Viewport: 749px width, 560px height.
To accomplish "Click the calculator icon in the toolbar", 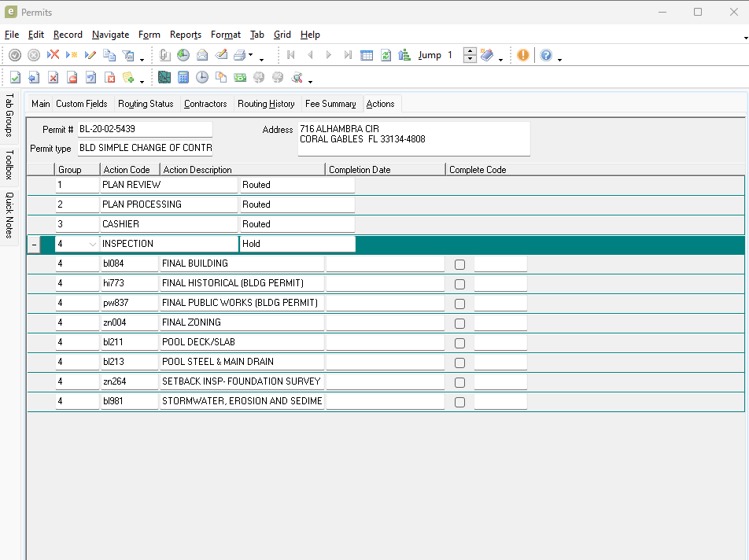I will (183, 77).
